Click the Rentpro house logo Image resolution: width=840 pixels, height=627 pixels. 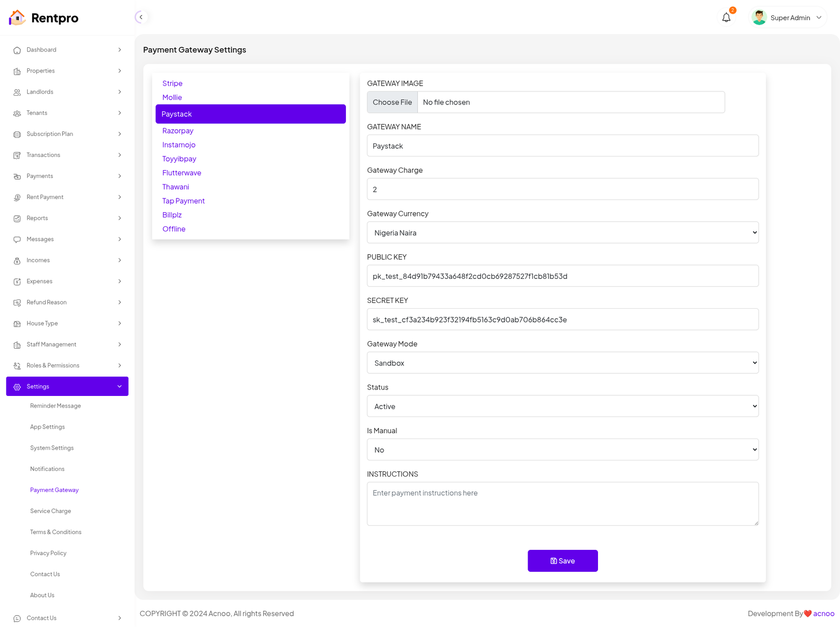pos(17,18)
